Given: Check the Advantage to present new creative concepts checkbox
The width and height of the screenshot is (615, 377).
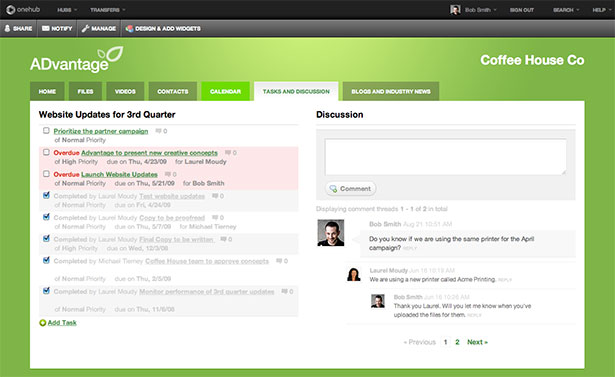Looking at the screenshot, I should (46, 152).
